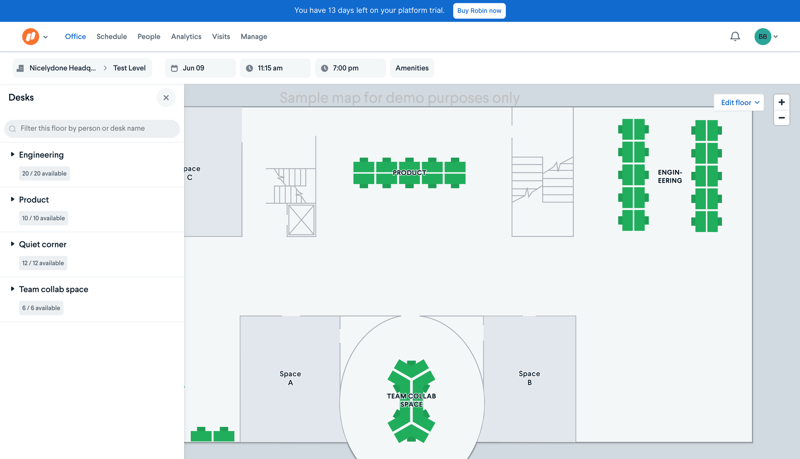Change the 11:15 am start time
This screenshot has height=459, width=800.
coord(275,68)
